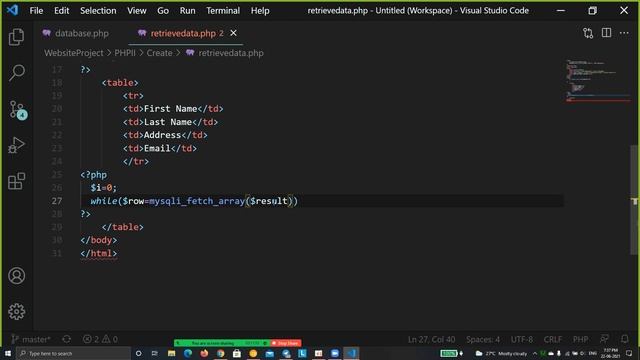Switch to the database.php tab
This screenshot has width=640, height=360.
pos(76,33)
